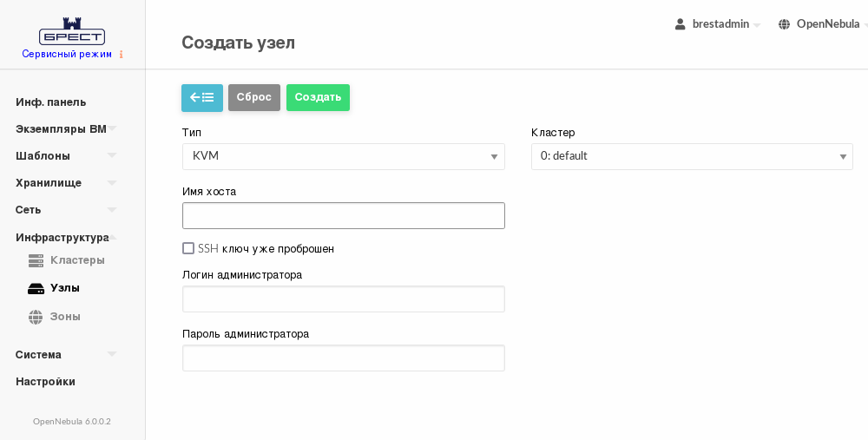Click the OpenNebula globe icon in header

point(785,24)
